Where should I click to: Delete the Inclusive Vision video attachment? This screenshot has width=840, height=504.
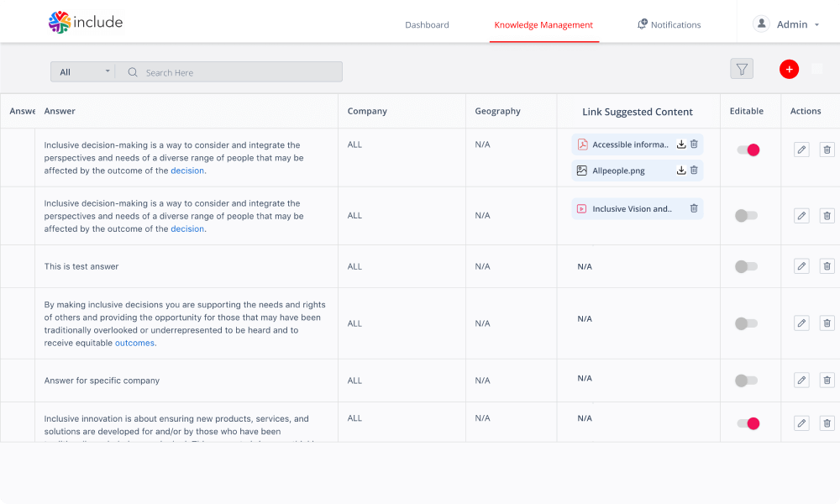pyautogui.click(x=694, y=208)
